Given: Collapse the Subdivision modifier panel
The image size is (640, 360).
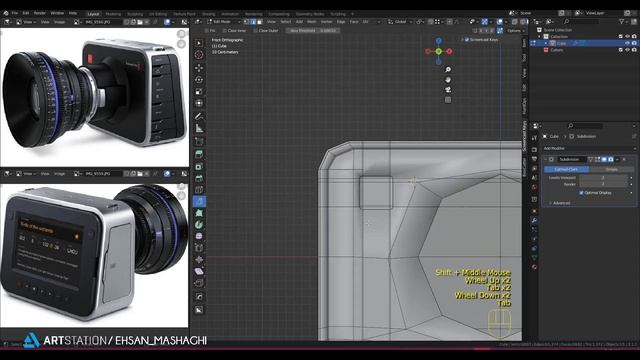Looking at the screenshot, I should tap(546, 159).
